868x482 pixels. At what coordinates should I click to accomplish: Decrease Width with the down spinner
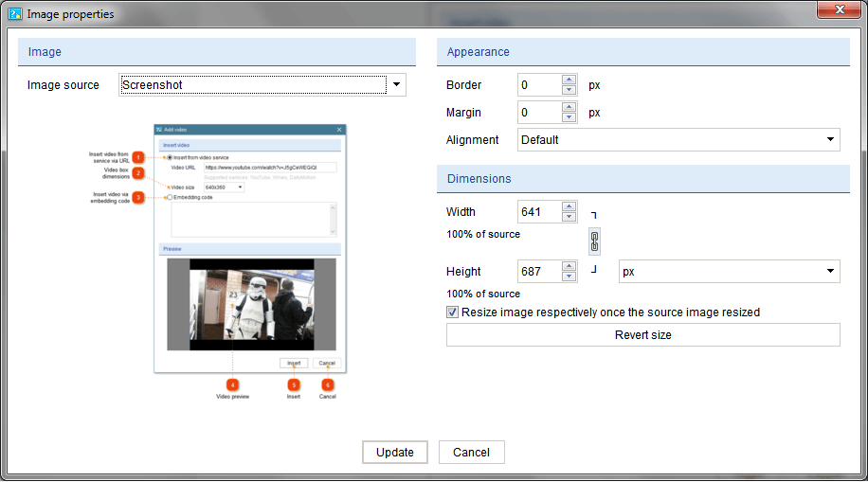(x=569, y=218)
